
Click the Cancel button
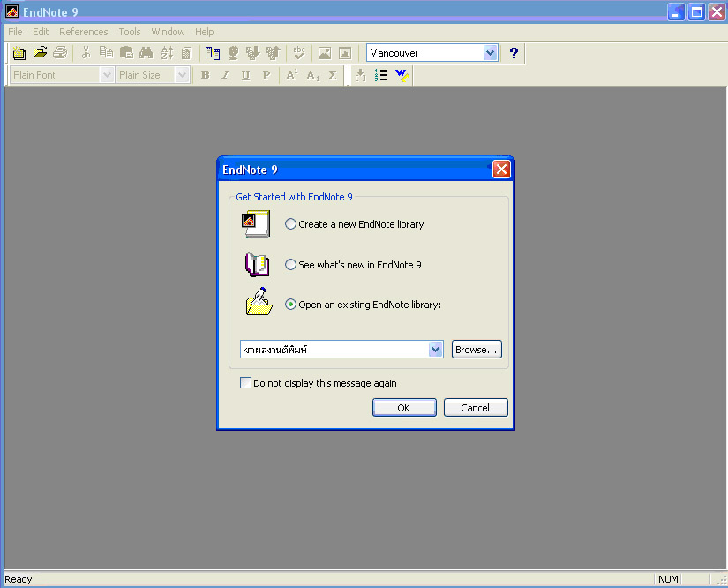pos(476,407)
